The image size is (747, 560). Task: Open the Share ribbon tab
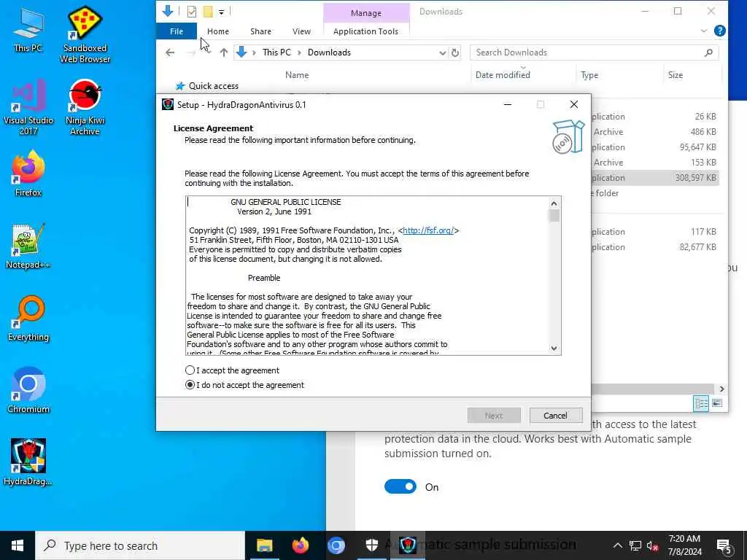(x=260, y=31)
